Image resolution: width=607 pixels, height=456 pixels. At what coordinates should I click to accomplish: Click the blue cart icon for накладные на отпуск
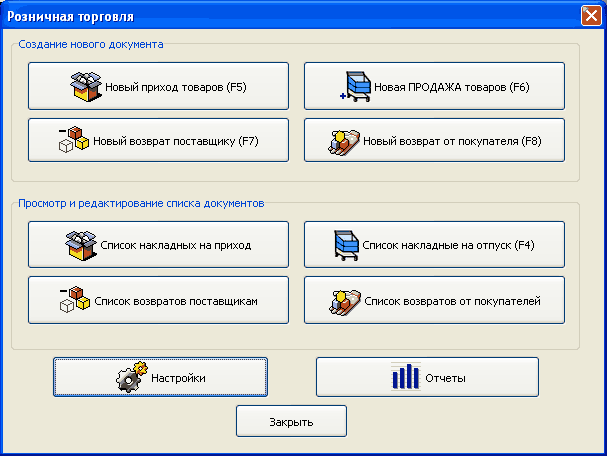pyautogui.click(x=346, y=245)
